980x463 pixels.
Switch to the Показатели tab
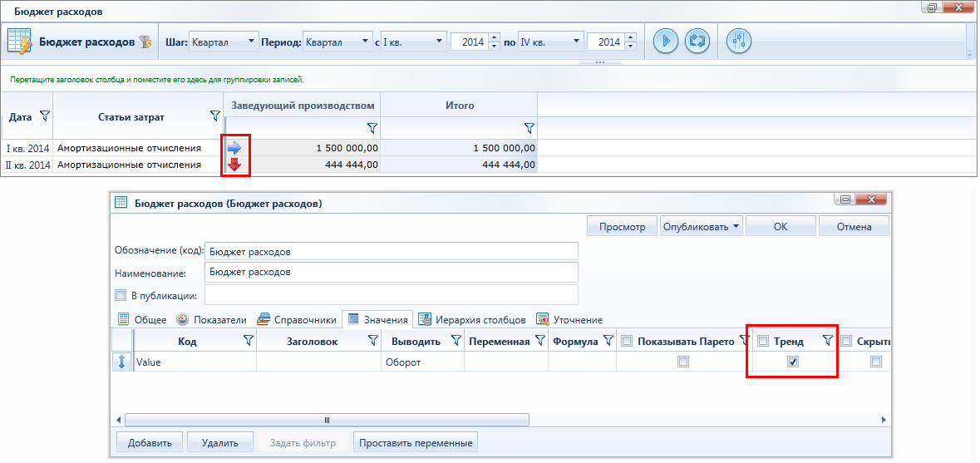[x=211, y=319]
